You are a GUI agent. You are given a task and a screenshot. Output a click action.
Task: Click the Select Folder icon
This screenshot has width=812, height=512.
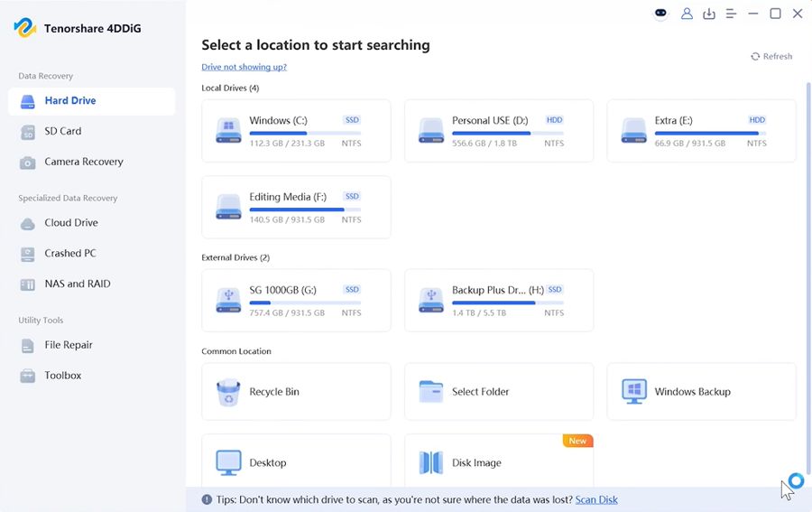[431, 392]
